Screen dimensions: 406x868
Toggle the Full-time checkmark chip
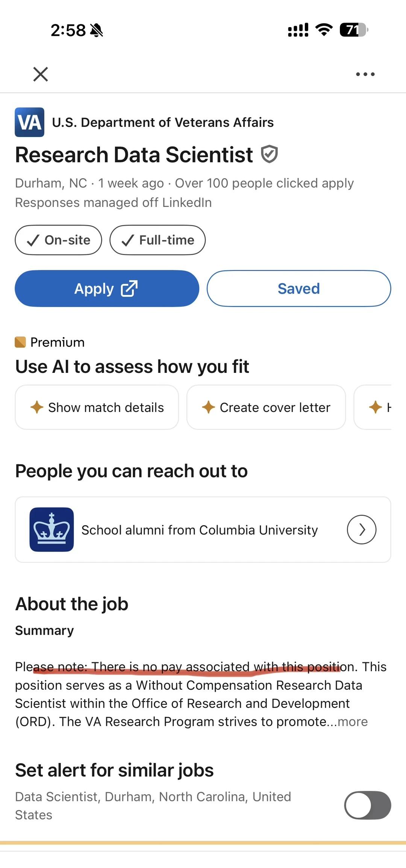(x=158, y=240)
